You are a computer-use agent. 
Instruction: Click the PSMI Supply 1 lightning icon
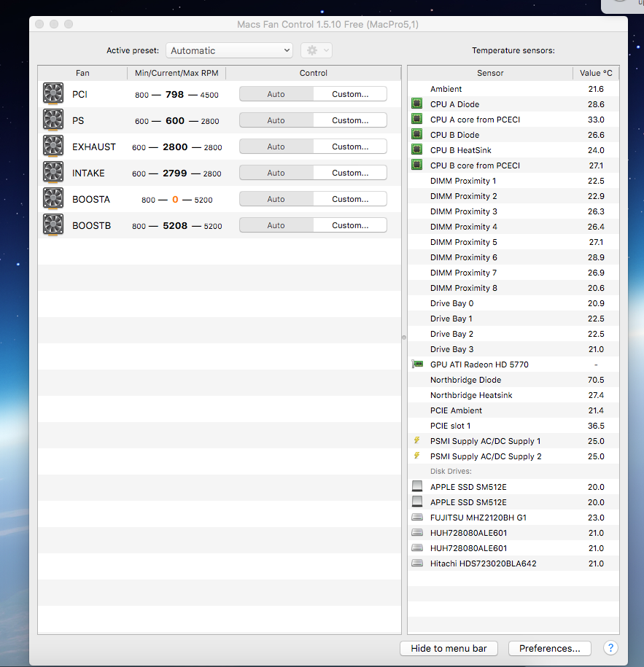click(x=417, y=440)
